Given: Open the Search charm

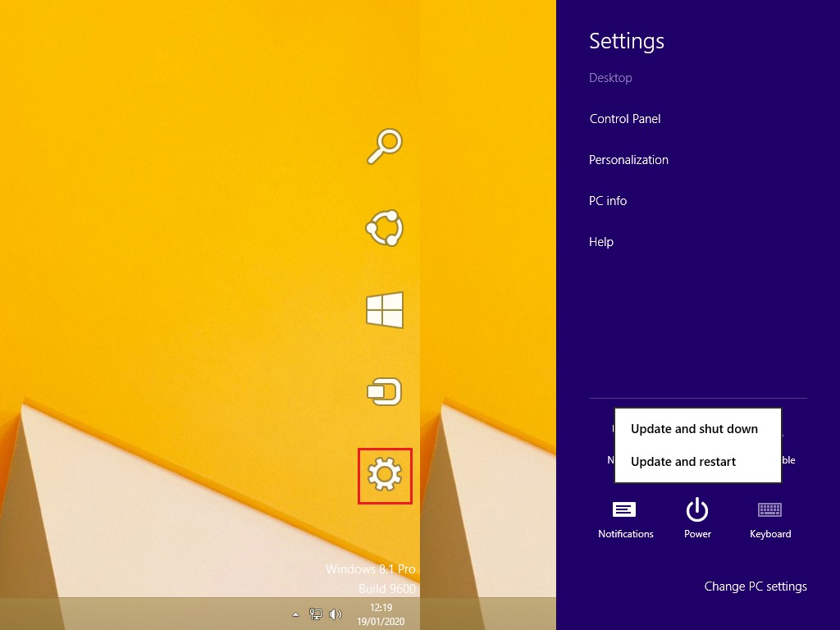Looking at the screenshot, I should (x=384, y=147).
